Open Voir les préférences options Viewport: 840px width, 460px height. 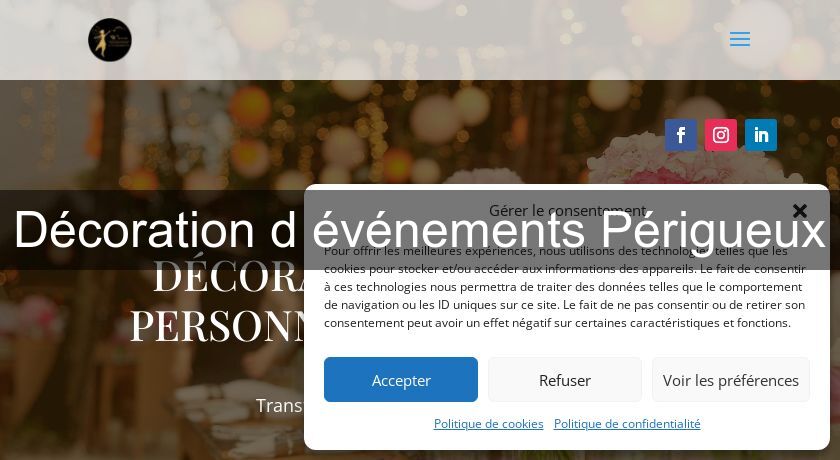click(731, 380)
